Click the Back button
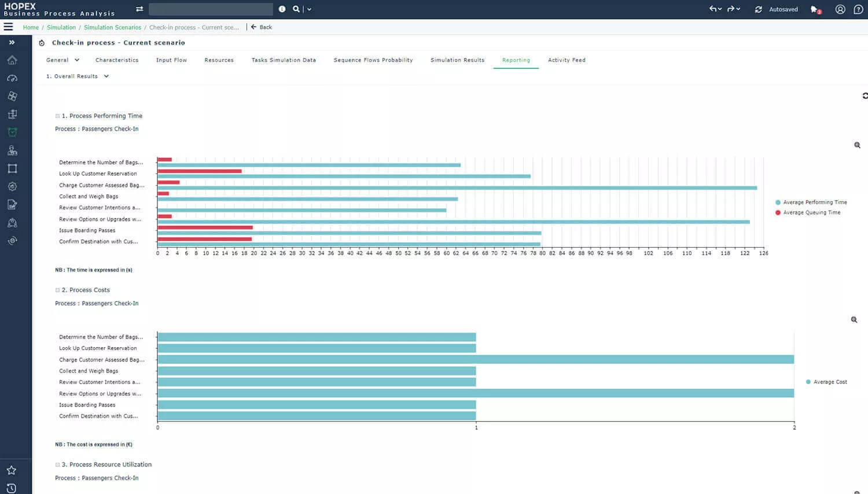 [x=262, y=27]
